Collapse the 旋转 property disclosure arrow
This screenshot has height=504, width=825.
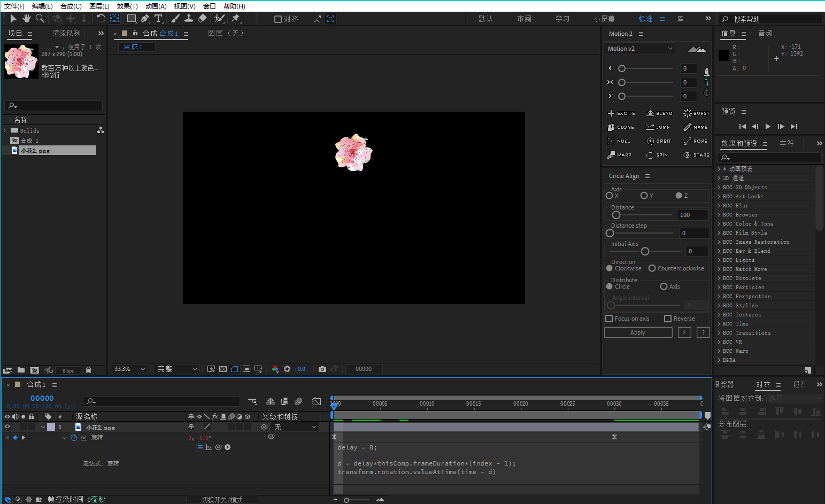[x=64, y=438]
